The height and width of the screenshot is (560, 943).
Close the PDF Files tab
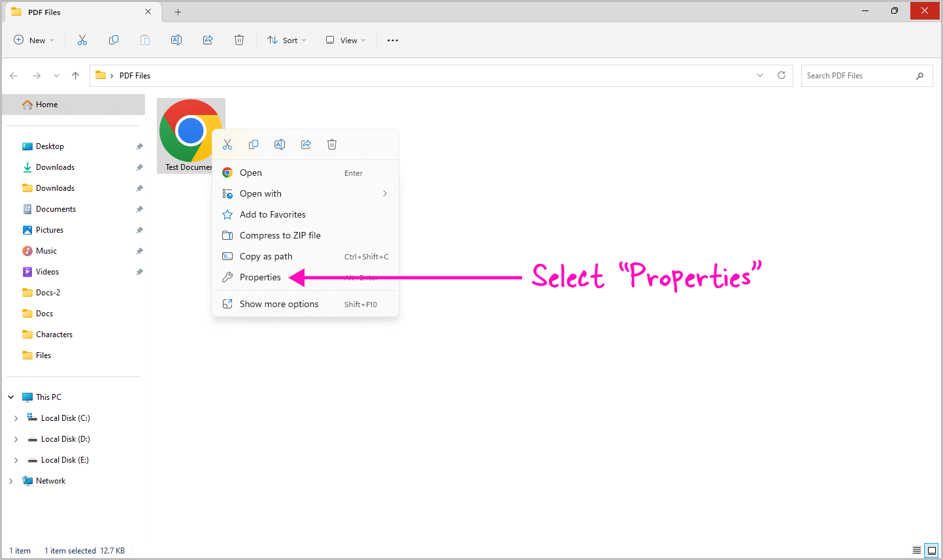148,12
